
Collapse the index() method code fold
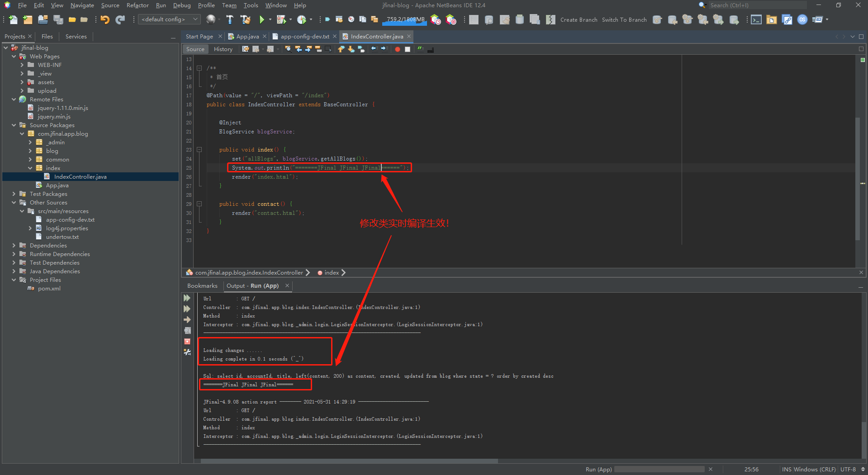click(x=199, y=149)
